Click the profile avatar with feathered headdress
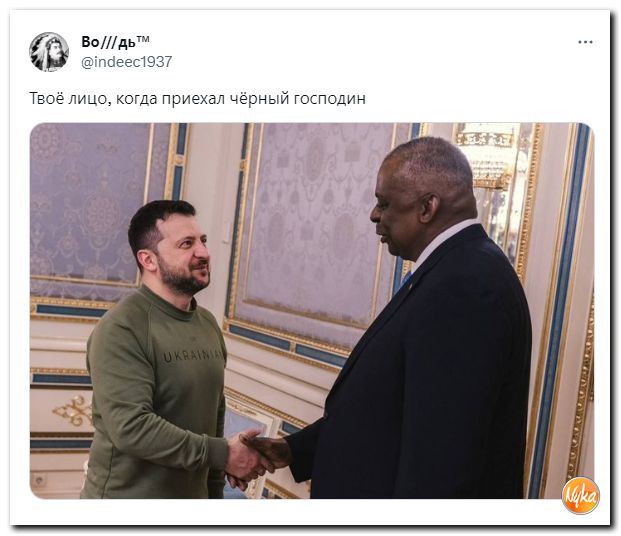This screenshot has width=621, height=536. click(x=49, y=52)
